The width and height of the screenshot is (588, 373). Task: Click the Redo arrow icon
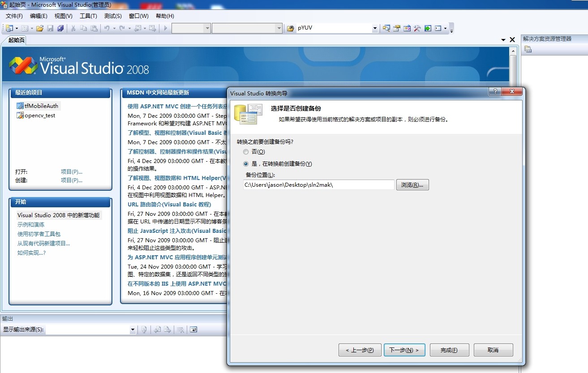tap(122, 28)
